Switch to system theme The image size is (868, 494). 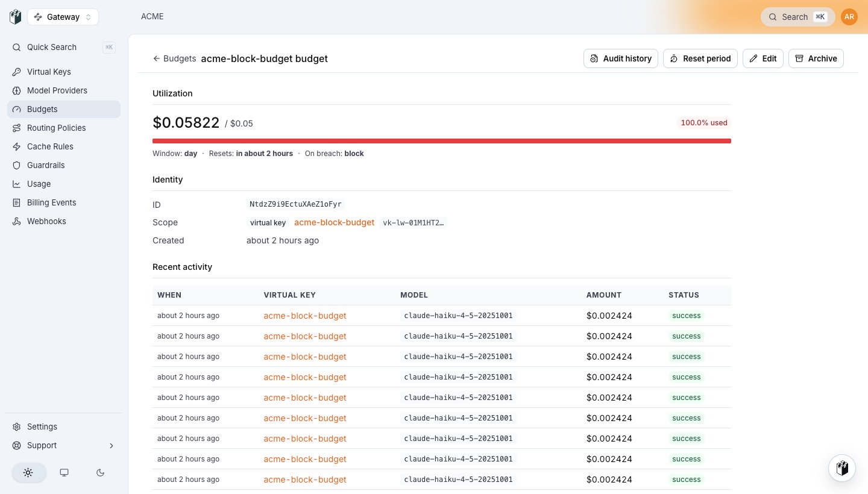(64, 473)
